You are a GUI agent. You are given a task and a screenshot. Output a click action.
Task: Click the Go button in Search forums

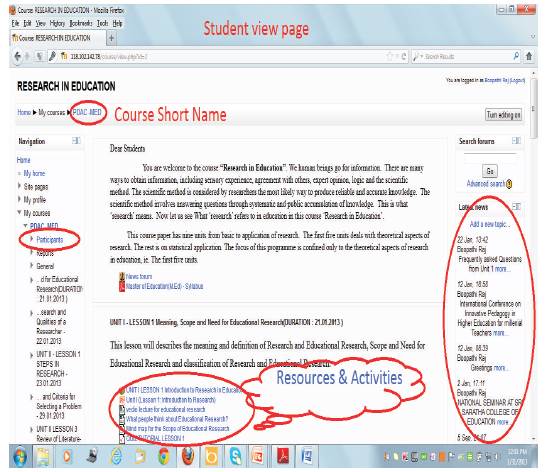490,171
